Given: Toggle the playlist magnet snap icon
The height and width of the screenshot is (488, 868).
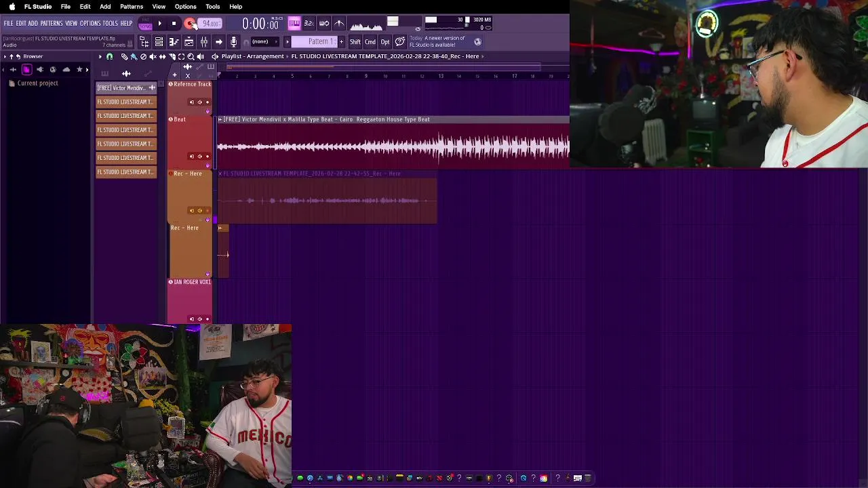Looking at the screenshot, I should (x=109, y=56).
